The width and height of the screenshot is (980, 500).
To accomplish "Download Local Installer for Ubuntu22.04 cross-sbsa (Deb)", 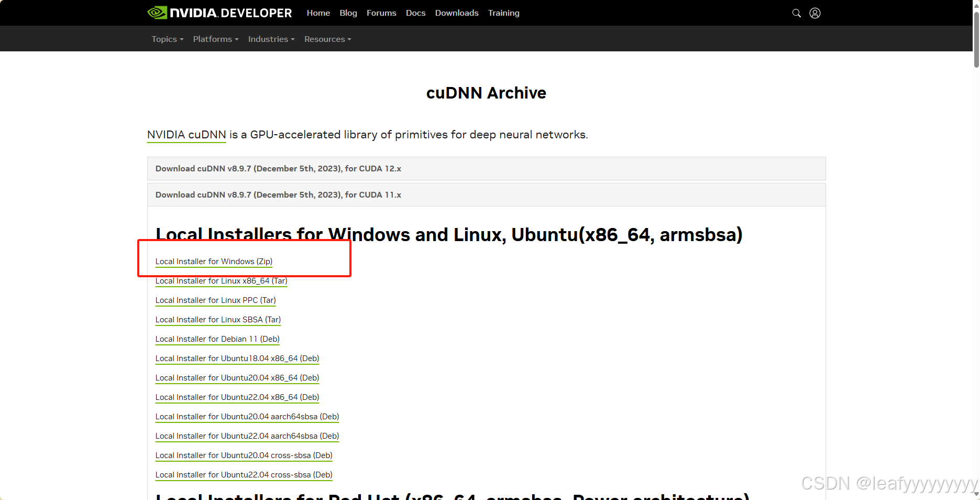I will pos(244,475).
